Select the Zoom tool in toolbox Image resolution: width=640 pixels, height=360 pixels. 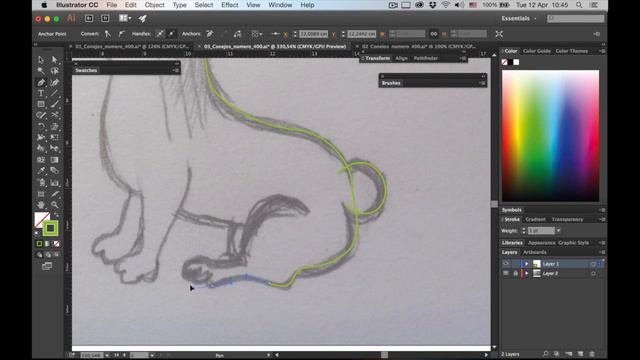pyautogui.click(x=55, y=204)
